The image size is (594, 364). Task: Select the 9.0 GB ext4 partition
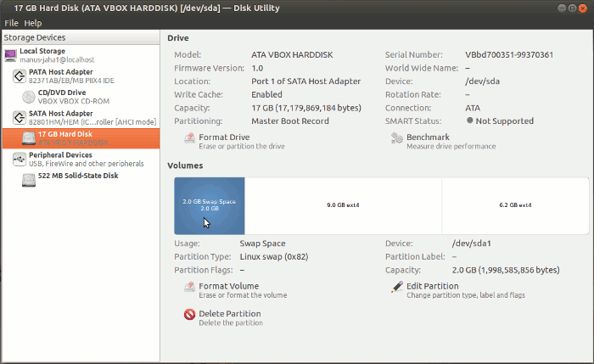343,205
